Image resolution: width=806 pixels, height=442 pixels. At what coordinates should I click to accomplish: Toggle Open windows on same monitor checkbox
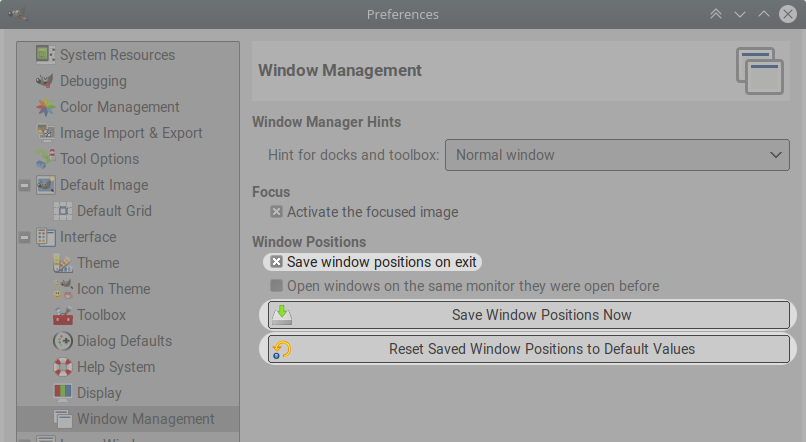(x=277, y=286)
